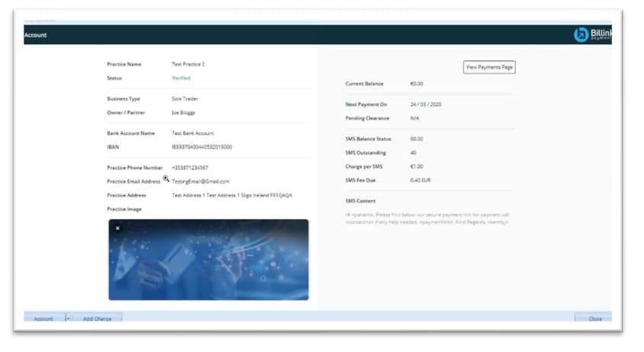Select the Current Balance amount €0.00
This screenshot has width=644, height=352.
[417, 84]
